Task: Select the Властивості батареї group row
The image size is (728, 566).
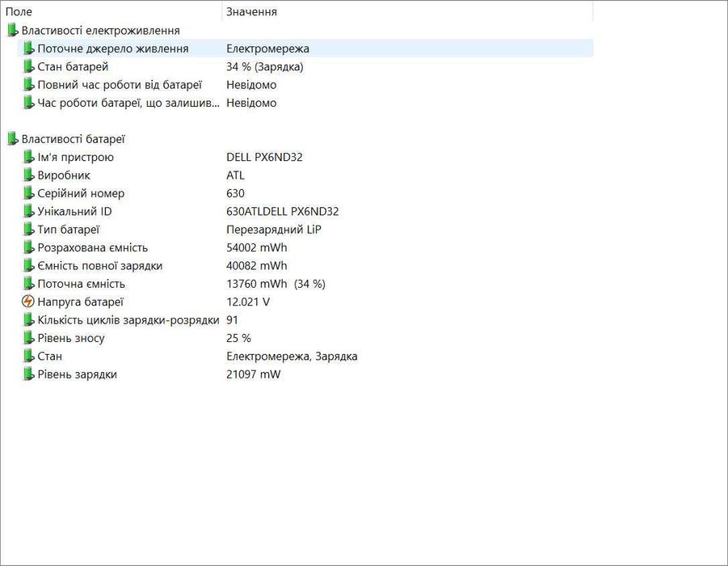Action: 73,139
